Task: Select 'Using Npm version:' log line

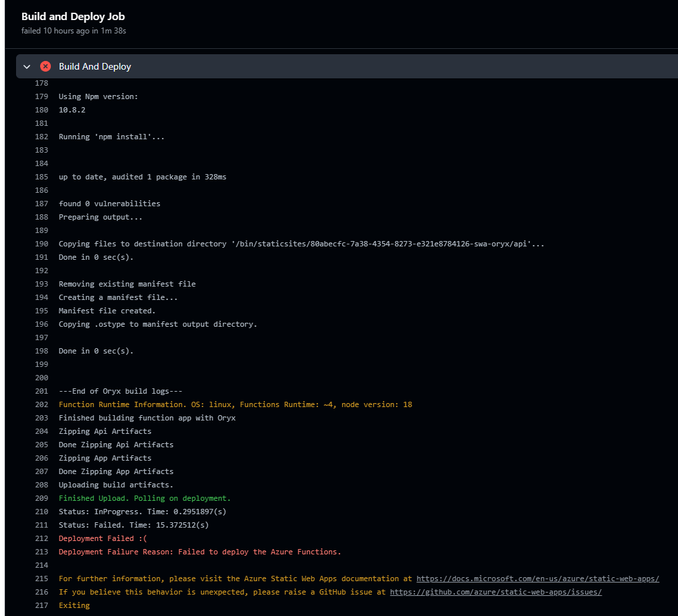Action: pyautogui.click(x=98, y=96)
